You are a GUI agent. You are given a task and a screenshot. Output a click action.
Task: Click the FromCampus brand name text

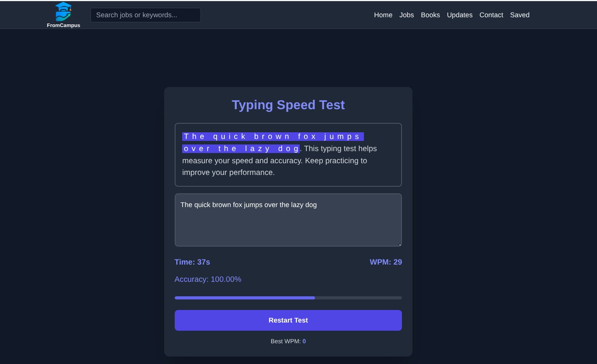tap(63, 25)
